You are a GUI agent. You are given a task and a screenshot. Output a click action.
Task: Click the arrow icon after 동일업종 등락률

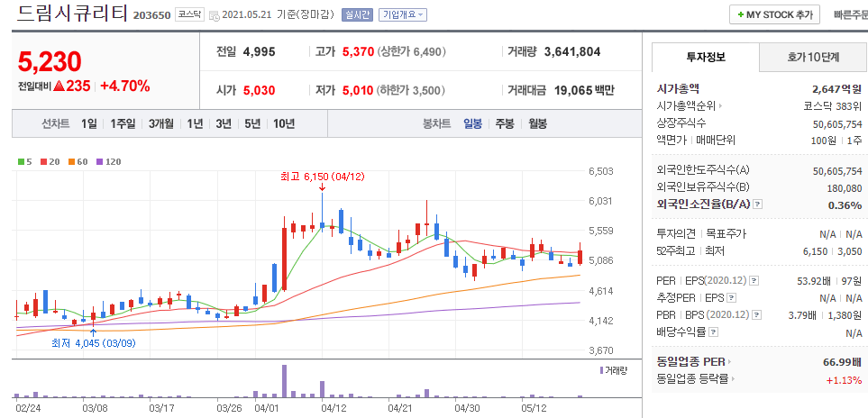click(733, 379)
